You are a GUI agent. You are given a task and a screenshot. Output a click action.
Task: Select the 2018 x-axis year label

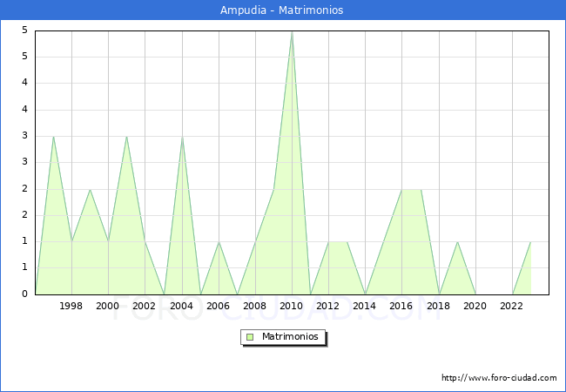[439, 306]
